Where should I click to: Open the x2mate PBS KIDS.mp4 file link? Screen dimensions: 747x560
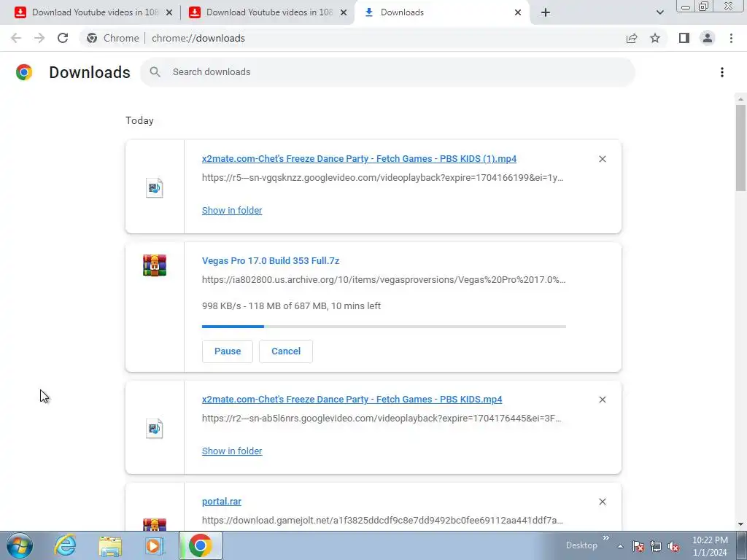(352, 400)
